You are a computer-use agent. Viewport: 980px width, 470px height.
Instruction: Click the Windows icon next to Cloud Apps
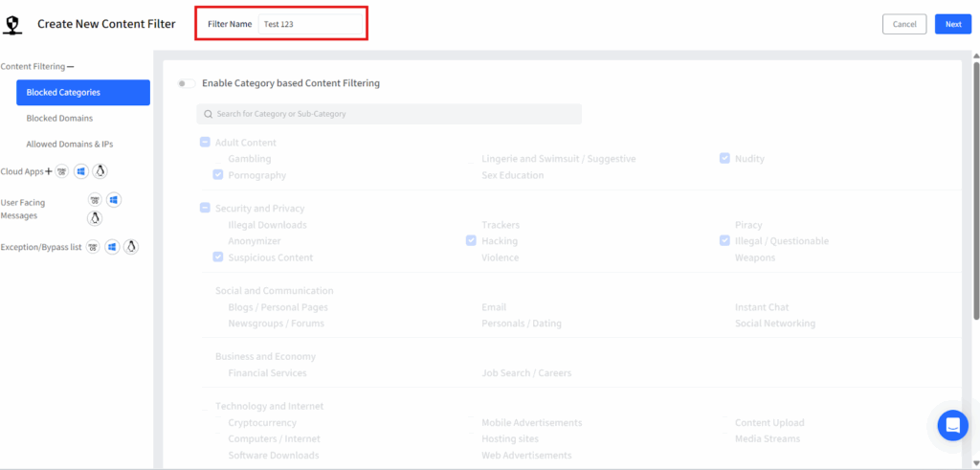click(81, 171)
